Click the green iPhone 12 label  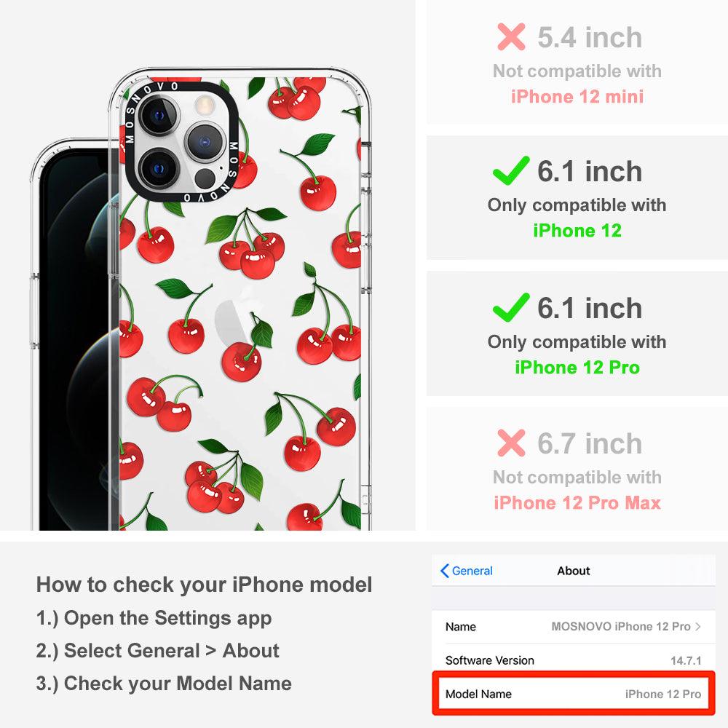coord(577,230)
